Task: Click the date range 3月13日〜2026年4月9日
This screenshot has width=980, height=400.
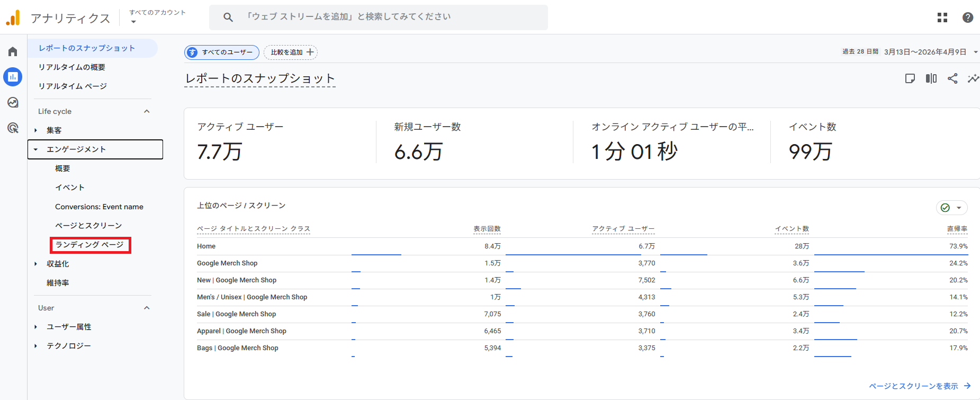Action: 925,52
